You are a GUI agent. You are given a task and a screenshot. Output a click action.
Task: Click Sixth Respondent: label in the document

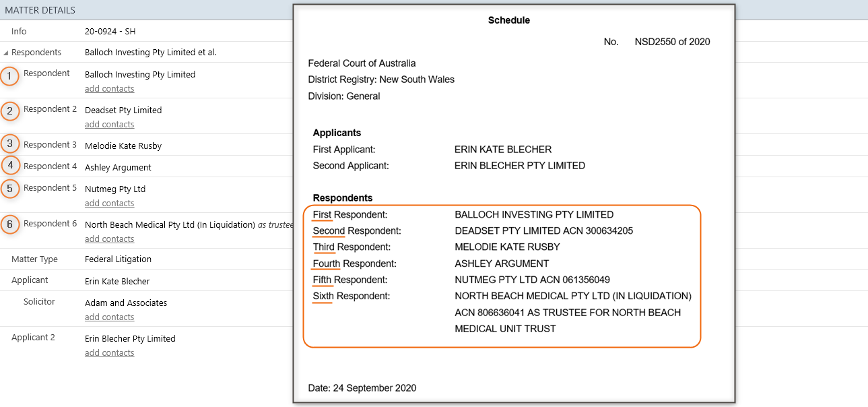[352, 296]
